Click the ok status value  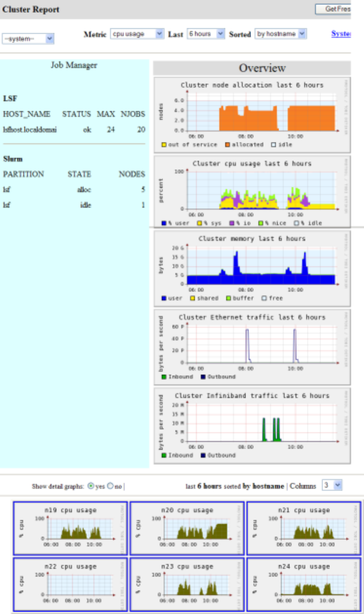(x=87, y=130)
